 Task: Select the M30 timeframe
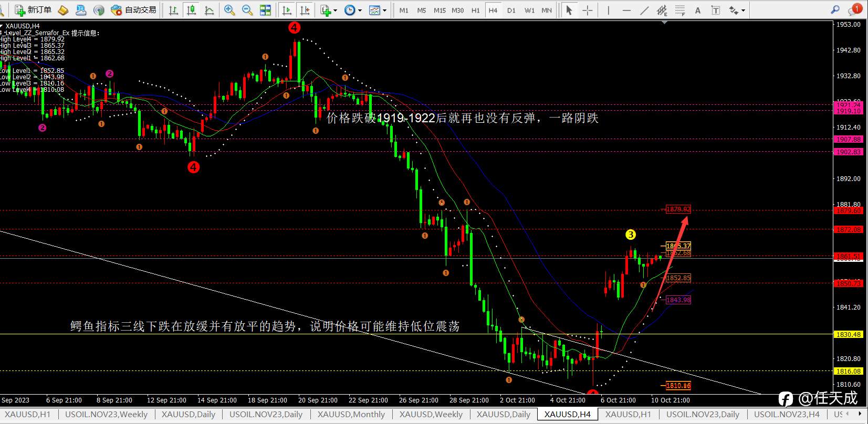click(x=457, y=10)
